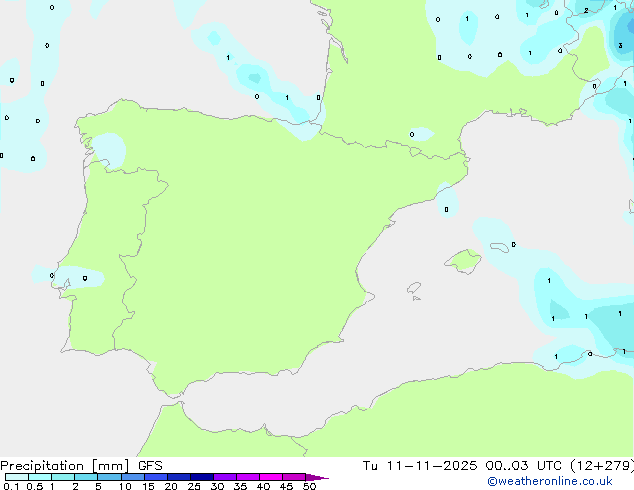The image size is (634, 490).
Task: Select the 0.5–1 mm legend color swatch
Action: (x=40, y=477)
